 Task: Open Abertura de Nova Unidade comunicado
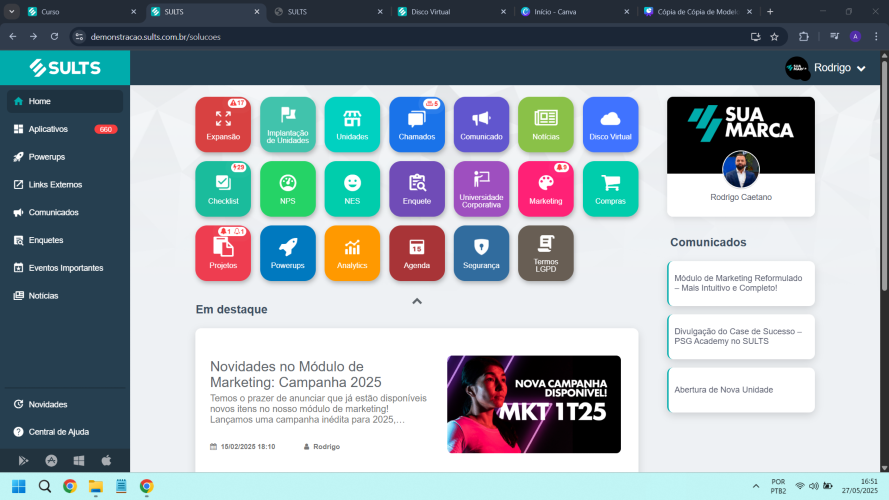(x=741, y=389)
